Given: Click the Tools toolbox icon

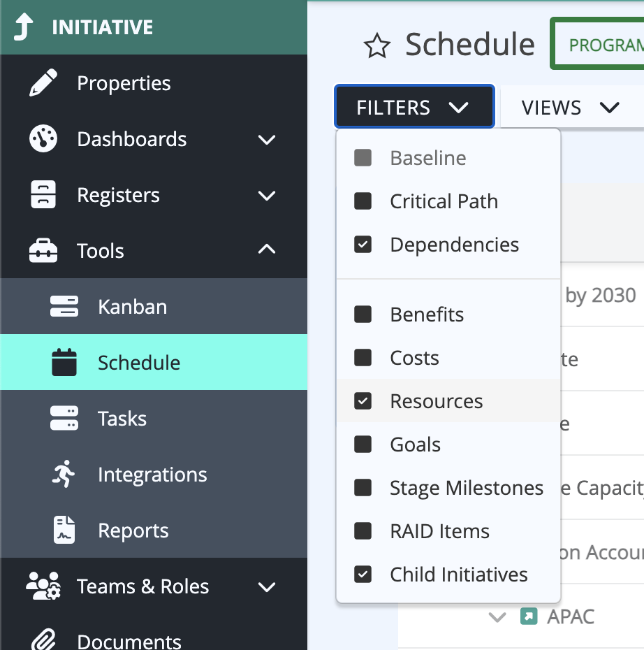Looking at the screenshot, I should click(43, 250).
